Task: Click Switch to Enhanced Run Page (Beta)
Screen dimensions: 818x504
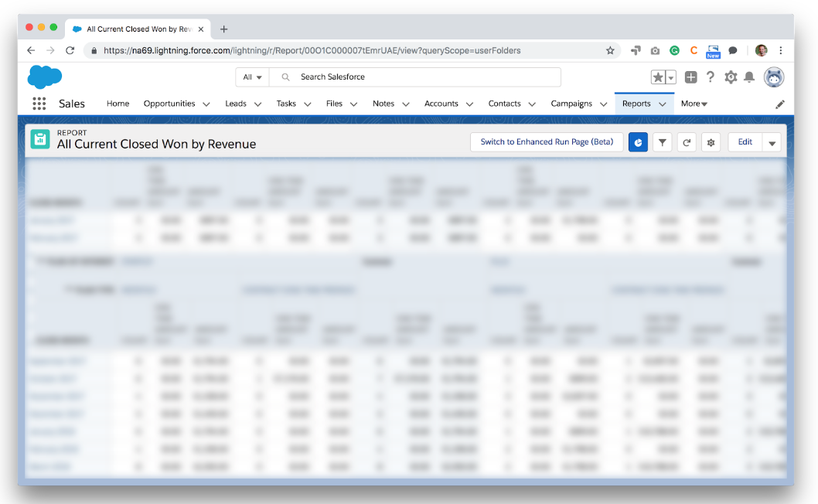Action: click(547, 142)
